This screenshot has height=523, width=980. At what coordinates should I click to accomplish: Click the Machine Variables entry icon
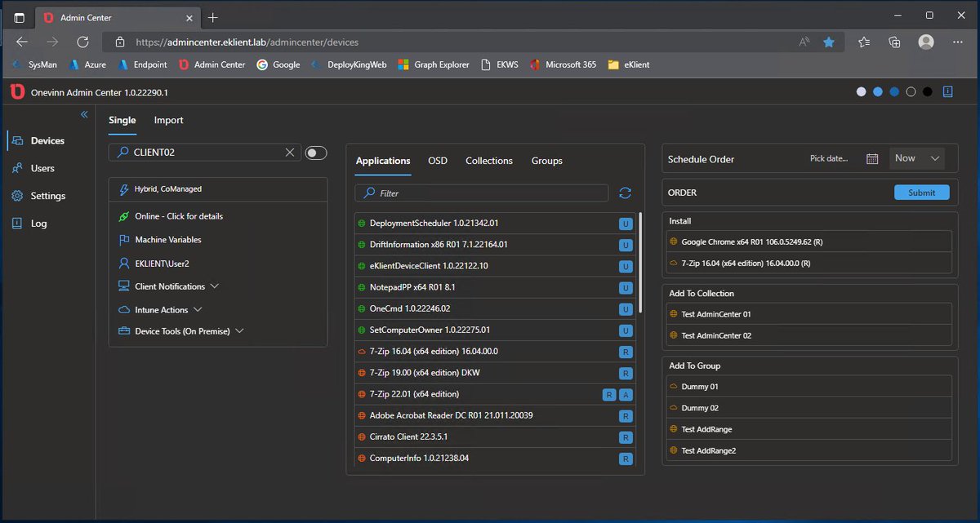point(124,241)
